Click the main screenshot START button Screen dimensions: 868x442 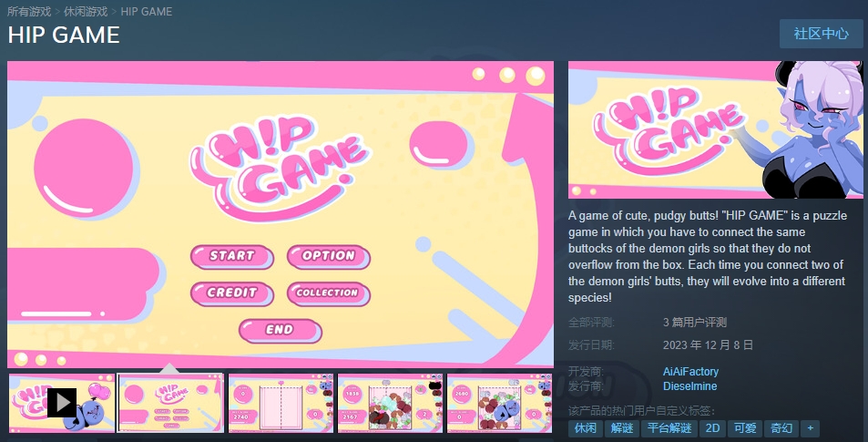tap(232, 256)
